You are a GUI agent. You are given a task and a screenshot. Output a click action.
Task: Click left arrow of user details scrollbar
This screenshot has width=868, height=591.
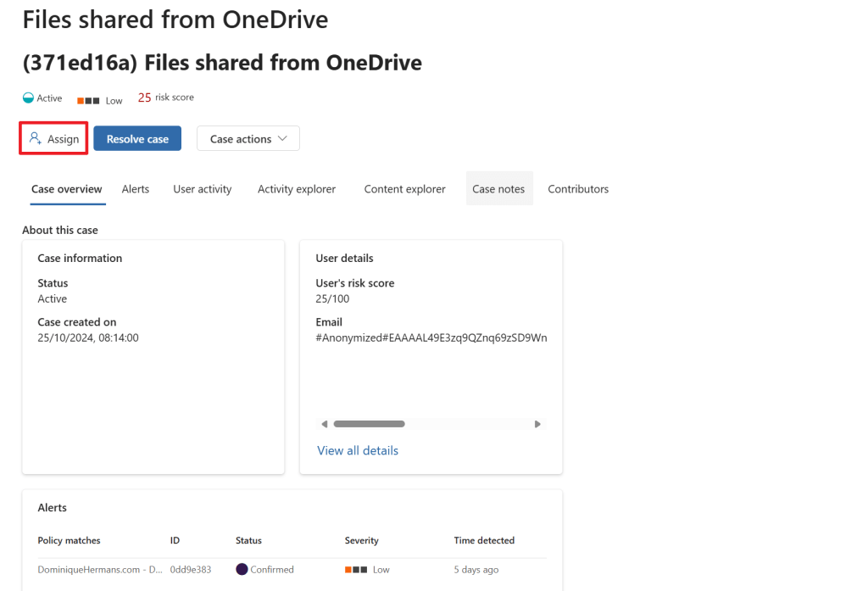[324, 424]
